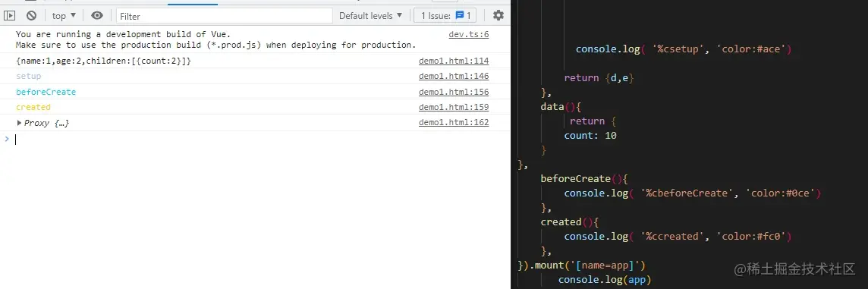Open the top context dropdown

(64, 15)
